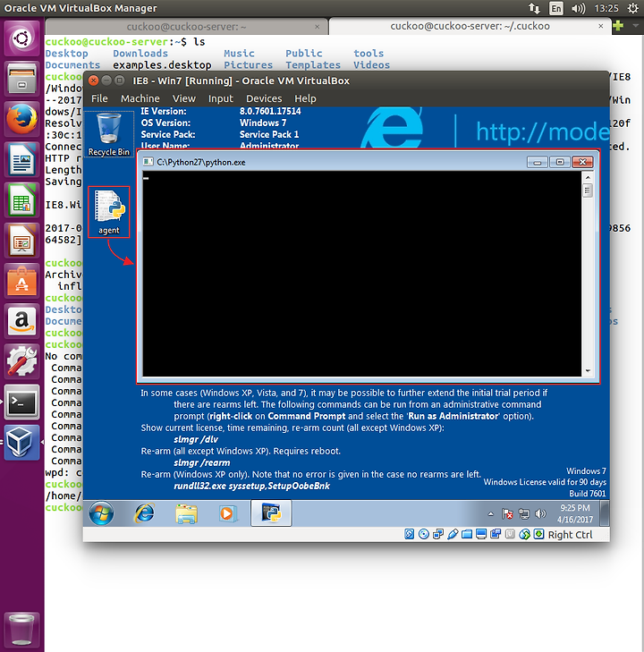Switch to the ~/.cuckoo terminal tab
The image size is (644, 652).
(470, 26)
